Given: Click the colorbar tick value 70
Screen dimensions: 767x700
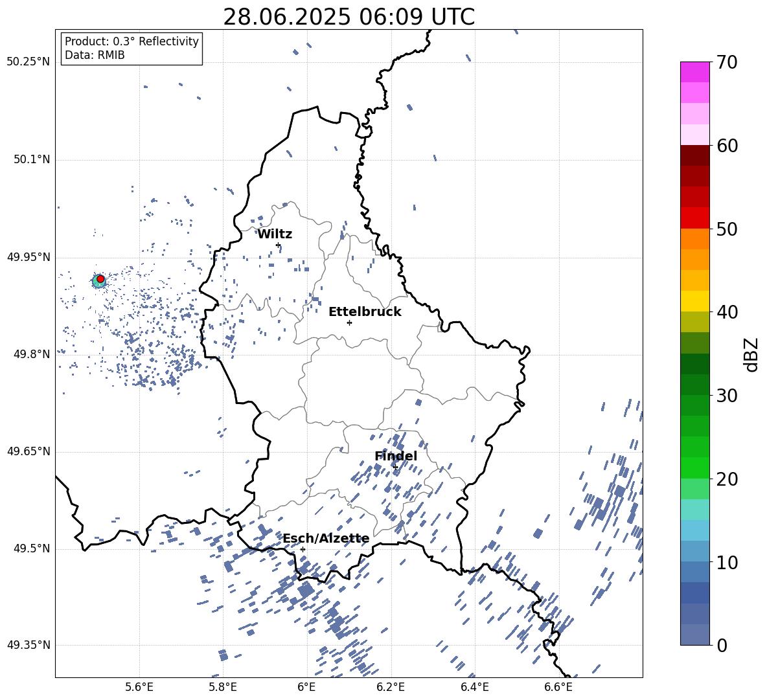Looking at the screenshot, I should pyautogui.click(x=727, y=62).
